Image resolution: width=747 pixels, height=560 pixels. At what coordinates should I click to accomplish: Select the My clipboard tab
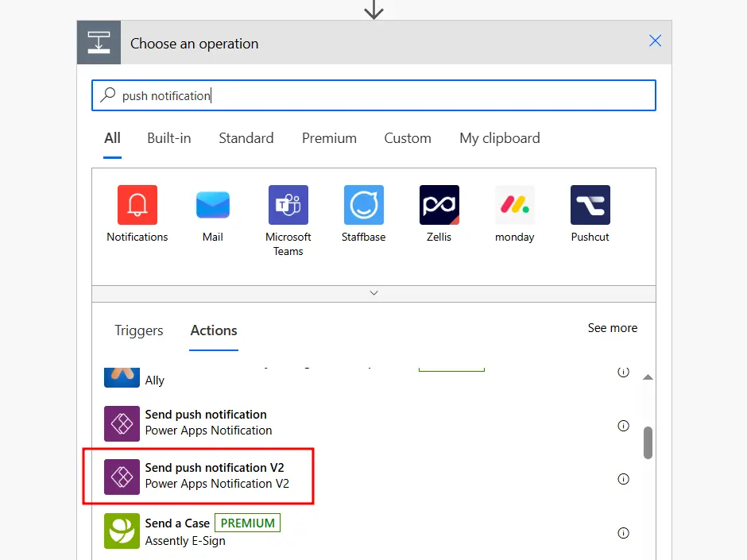pyautogui.click(x=499, y=138)
